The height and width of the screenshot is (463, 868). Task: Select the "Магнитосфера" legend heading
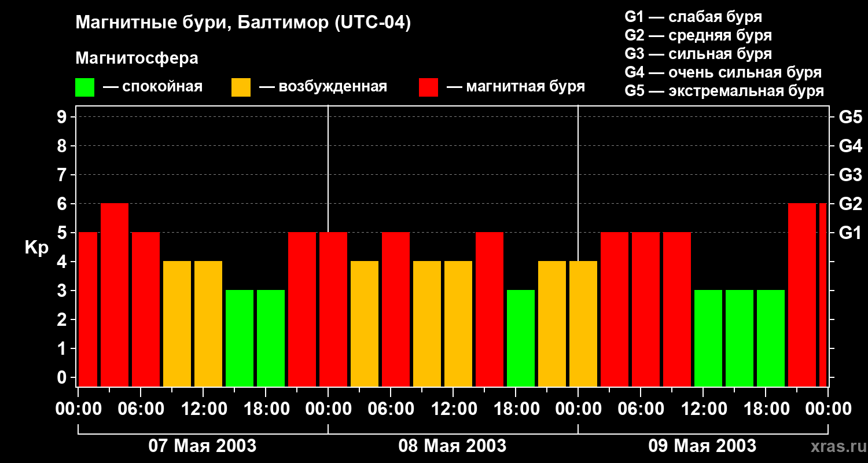[137, 58]
